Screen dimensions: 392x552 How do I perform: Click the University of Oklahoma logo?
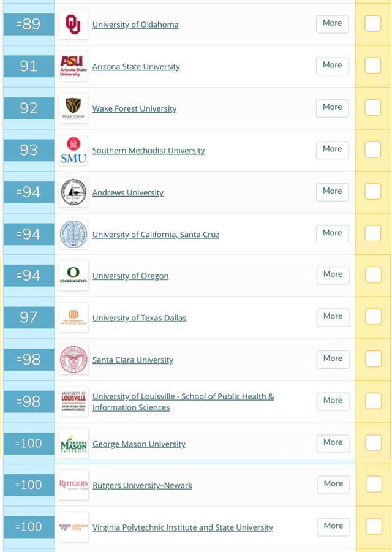[73, 25]
